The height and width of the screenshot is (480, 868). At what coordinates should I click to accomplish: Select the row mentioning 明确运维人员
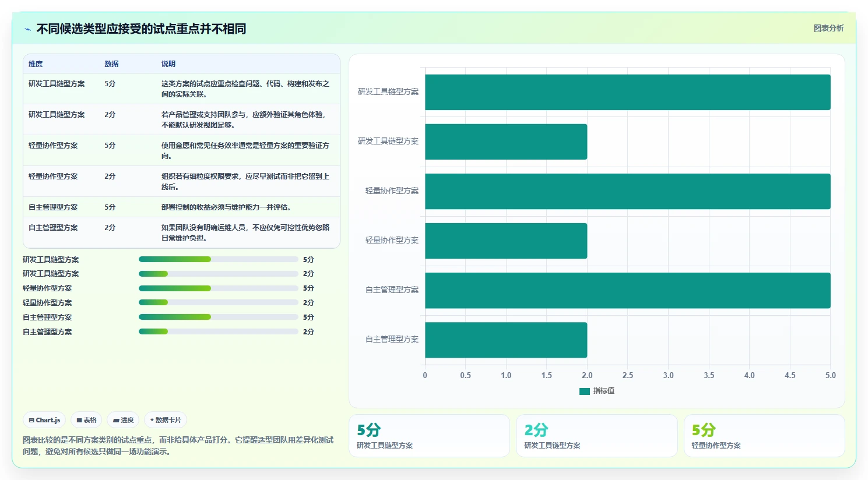[x=181, y=232]
